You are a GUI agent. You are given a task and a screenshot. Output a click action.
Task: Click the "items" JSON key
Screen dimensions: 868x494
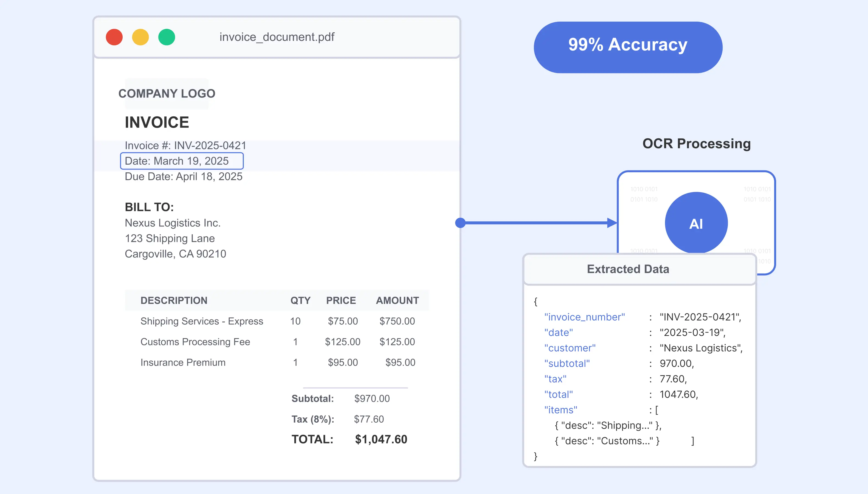561,410
